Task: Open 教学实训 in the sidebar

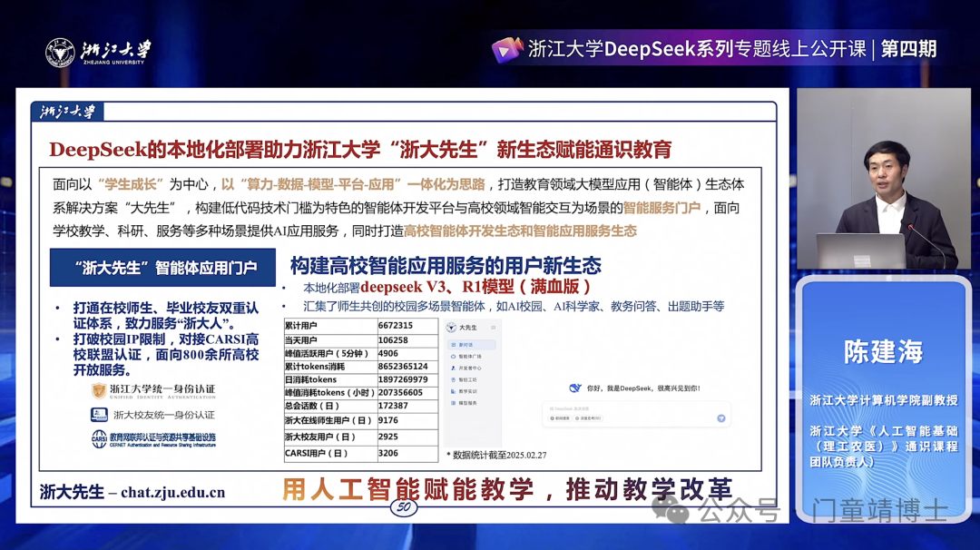Action: point(464,391)
